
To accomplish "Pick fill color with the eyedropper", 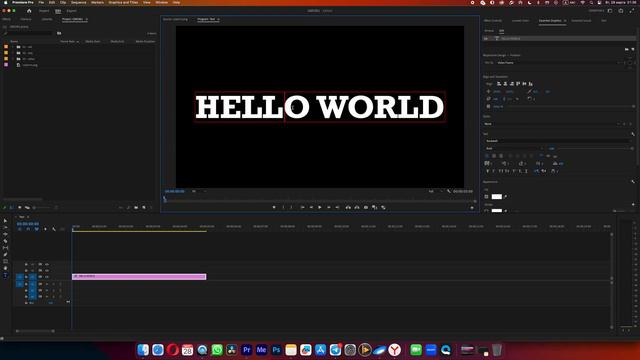I will pos(505,196).
